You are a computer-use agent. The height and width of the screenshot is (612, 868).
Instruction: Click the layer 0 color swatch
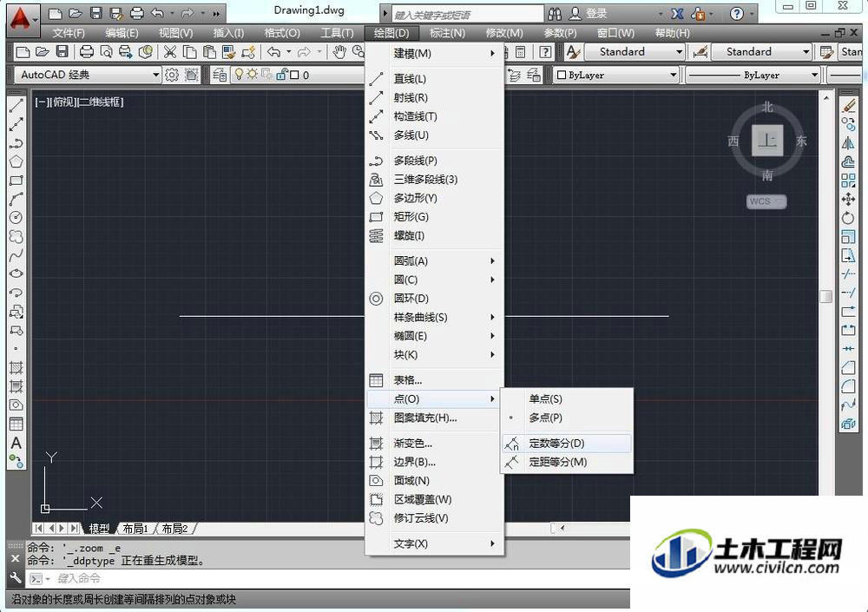pyautogui.click(x=294, y=74)
